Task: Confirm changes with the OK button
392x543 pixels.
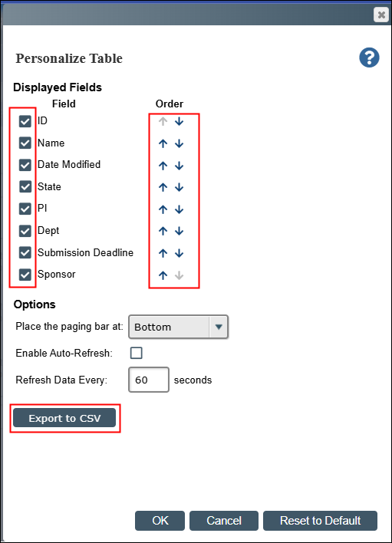Action: pos(160,521)
